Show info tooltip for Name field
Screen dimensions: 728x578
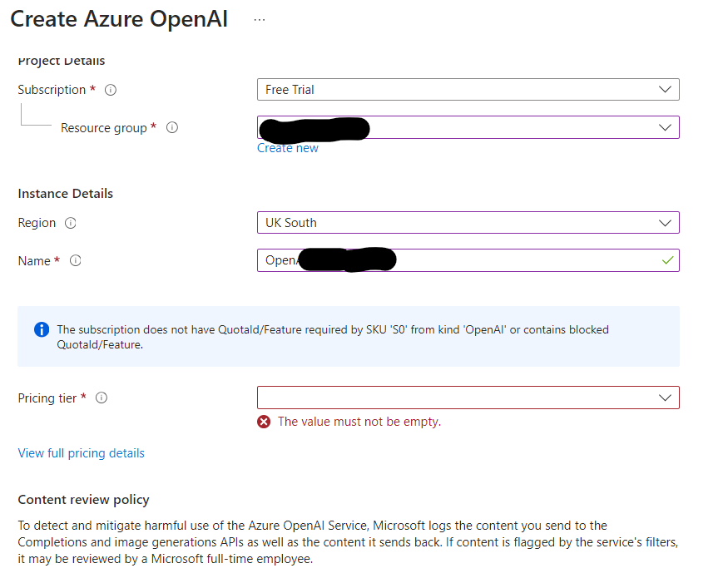[x=75, y=260]
